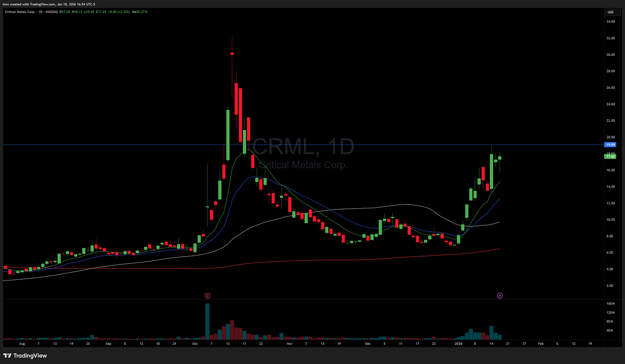Click the 'Sep' label on time axis
Screen dimensions: 625x364
(x=108, y=343)
